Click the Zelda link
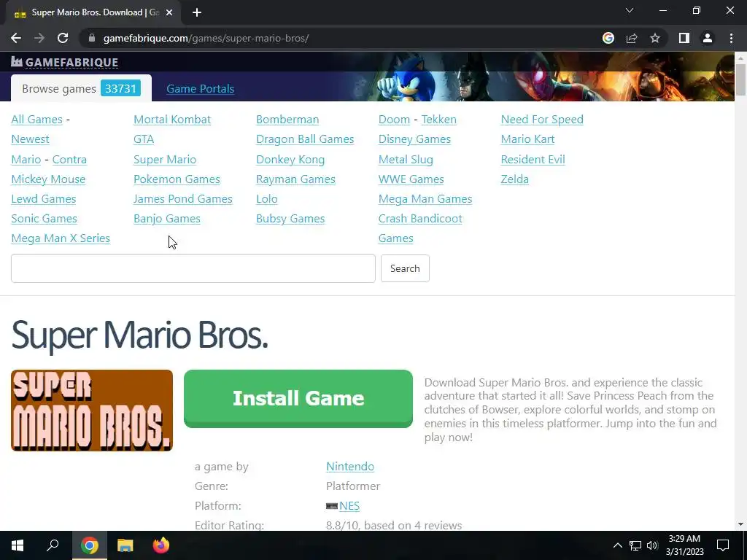Screen dimensions: 747x560 514,179
